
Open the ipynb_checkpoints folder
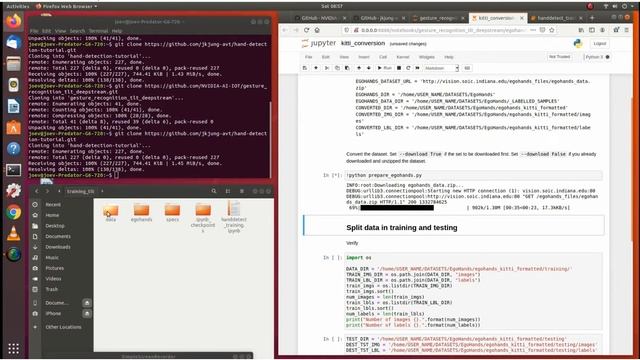coord(203,216)
